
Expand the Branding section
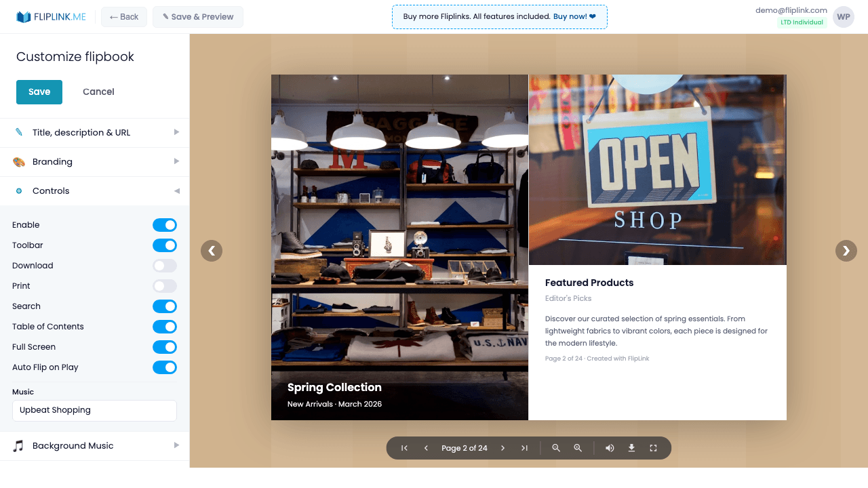coord(94,161)
